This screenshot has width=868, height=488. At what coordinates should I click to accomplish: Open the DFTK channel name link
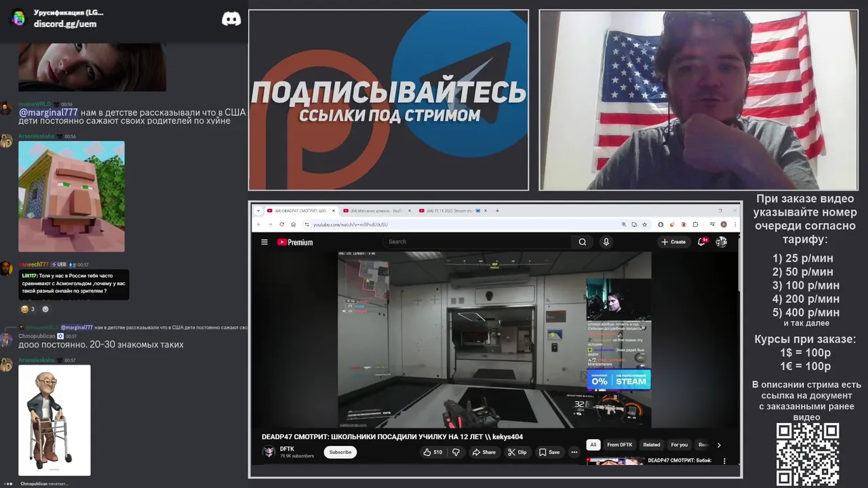click(287, 449)
